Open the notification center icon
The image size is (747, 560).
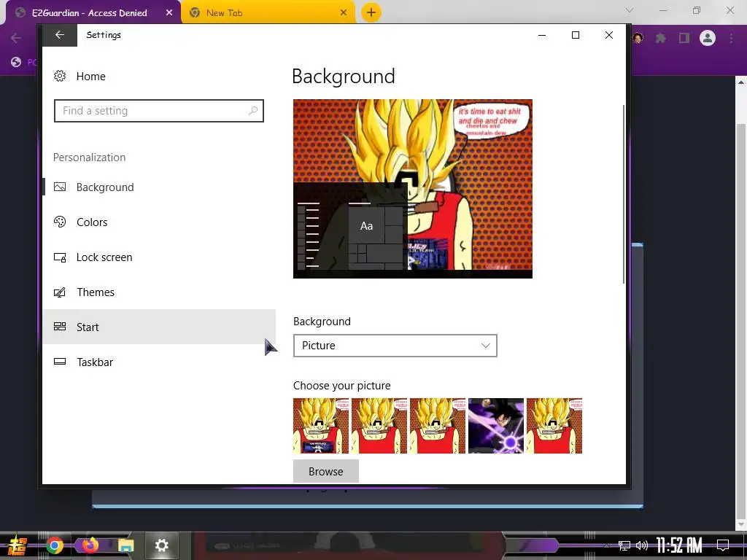click(x=723, y=545)
